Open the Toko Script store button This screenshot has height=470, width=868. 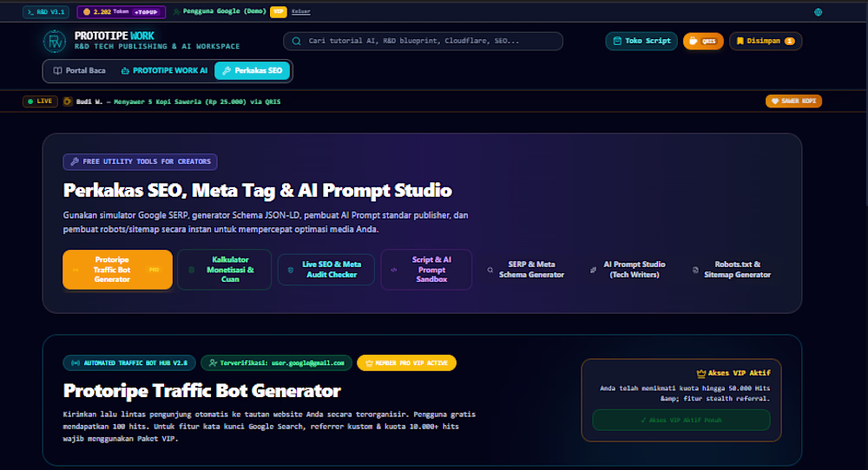(x=641, y=41)
